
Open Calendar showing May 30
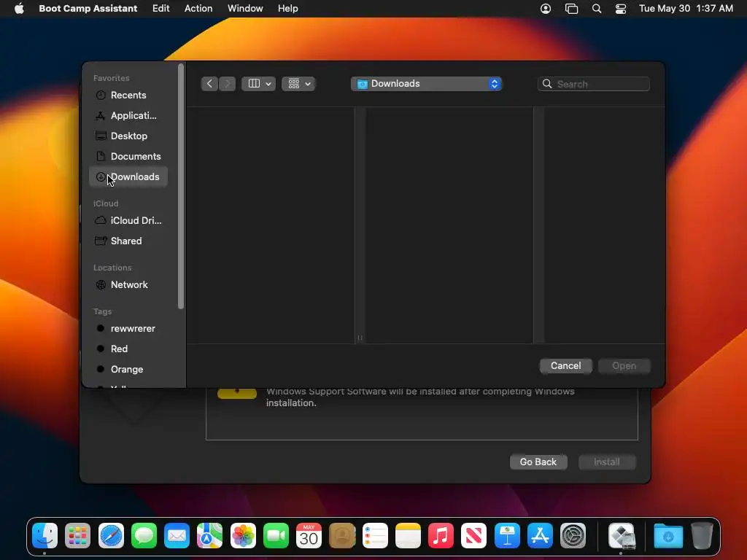click(x=309, y=536)
